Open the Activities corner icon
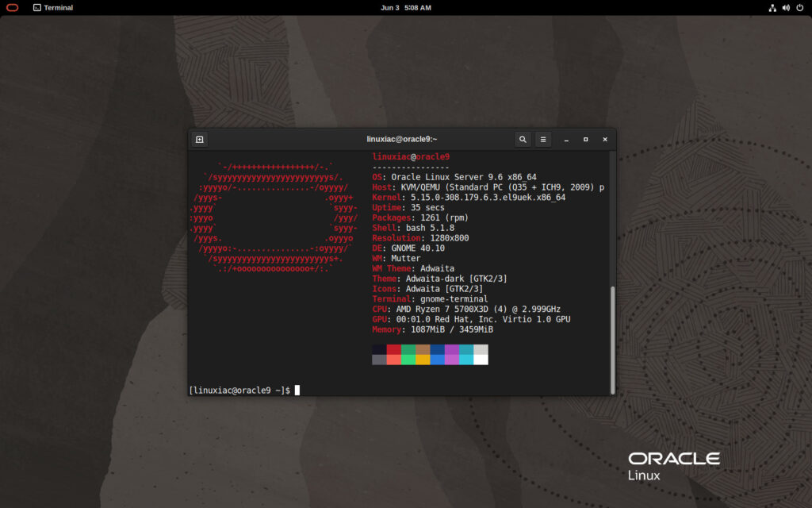Screen dimensions: 812x508 [12, 7]
